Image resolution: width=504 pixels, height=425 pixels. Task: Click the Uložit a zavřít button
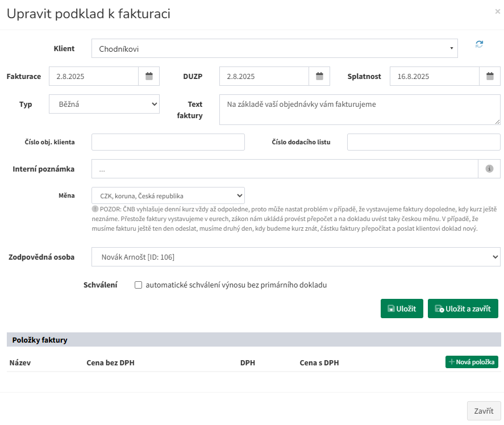coord(463,309)
